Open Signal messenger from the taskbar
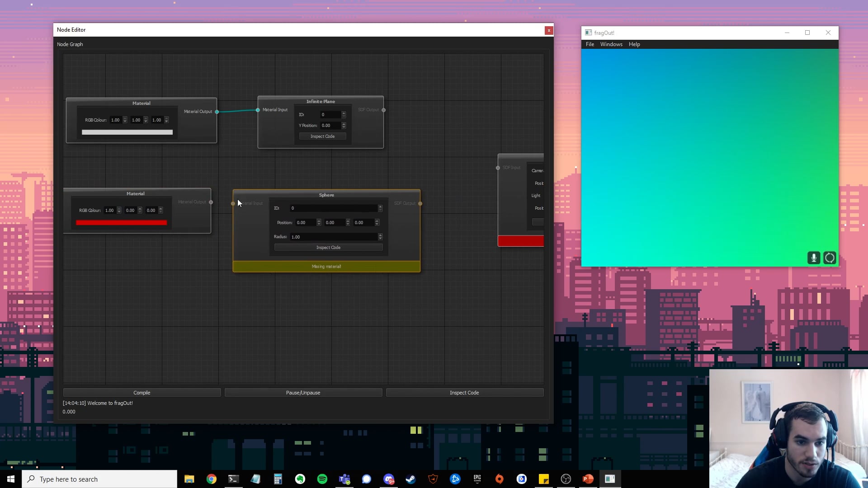 [366, 479]
